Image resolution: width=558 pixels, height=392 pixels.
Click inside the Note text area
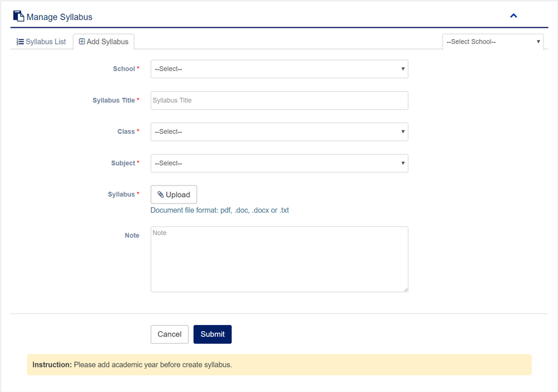280,259
